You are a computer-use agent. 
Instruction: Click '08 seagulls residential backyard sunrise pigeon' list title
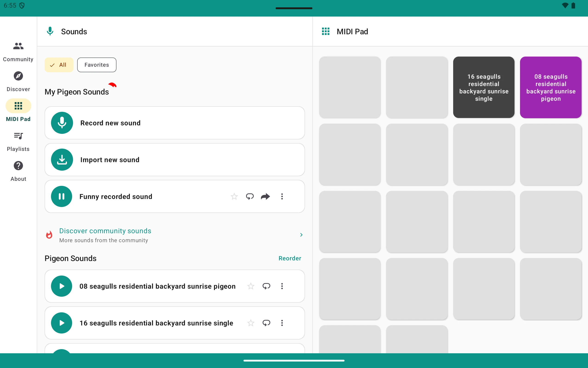pos(157,286)
